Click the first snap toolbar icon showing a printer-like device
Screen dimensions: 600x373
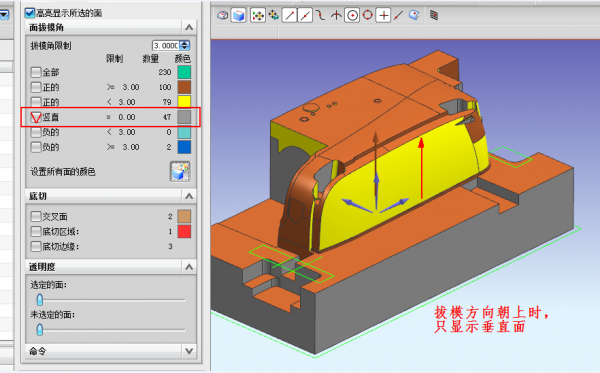click(x=223, y=16)
